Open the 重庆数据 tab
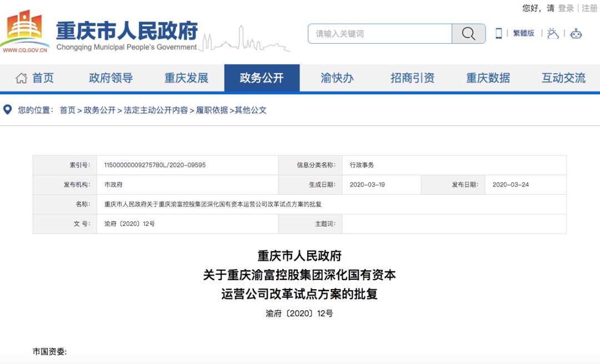The width and height of the screenshot is (600, 364). point(488,78)
